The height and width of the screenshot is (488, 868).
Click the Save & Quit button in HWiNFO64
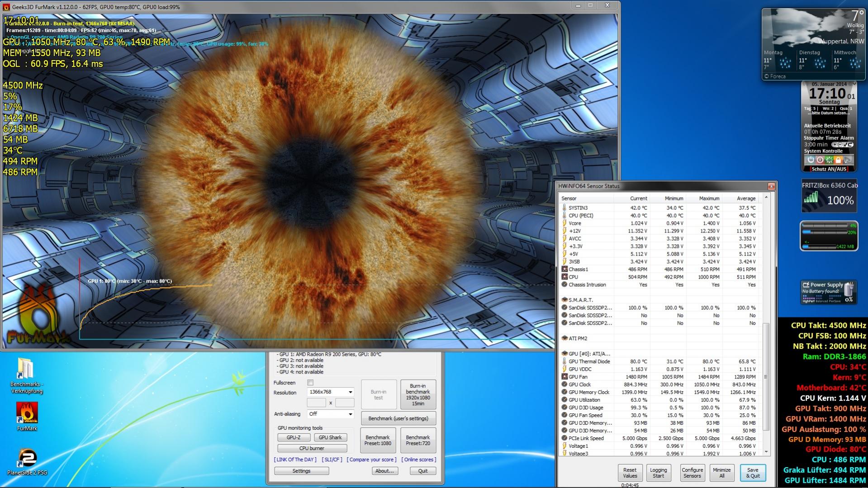753,473
